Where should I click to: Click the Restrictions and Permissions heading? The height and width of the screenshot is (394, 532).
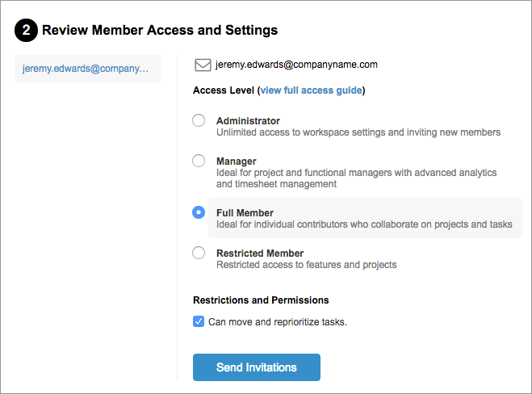[x=261, y=300]
